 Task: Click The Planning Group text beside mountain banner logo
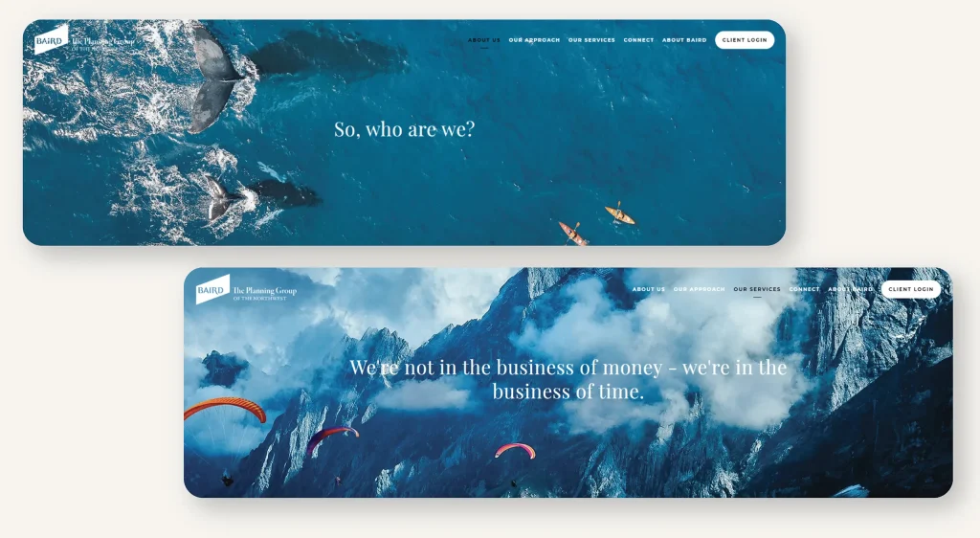264,293
